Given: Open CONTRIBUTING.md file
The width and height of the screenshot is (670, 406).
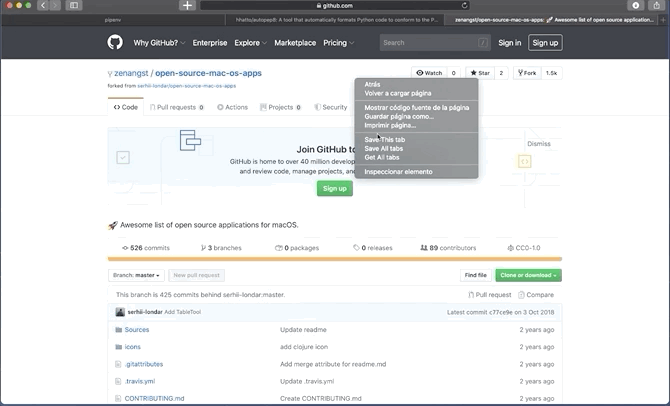Looking at the screenshot, I should click(x=154, y=398).
